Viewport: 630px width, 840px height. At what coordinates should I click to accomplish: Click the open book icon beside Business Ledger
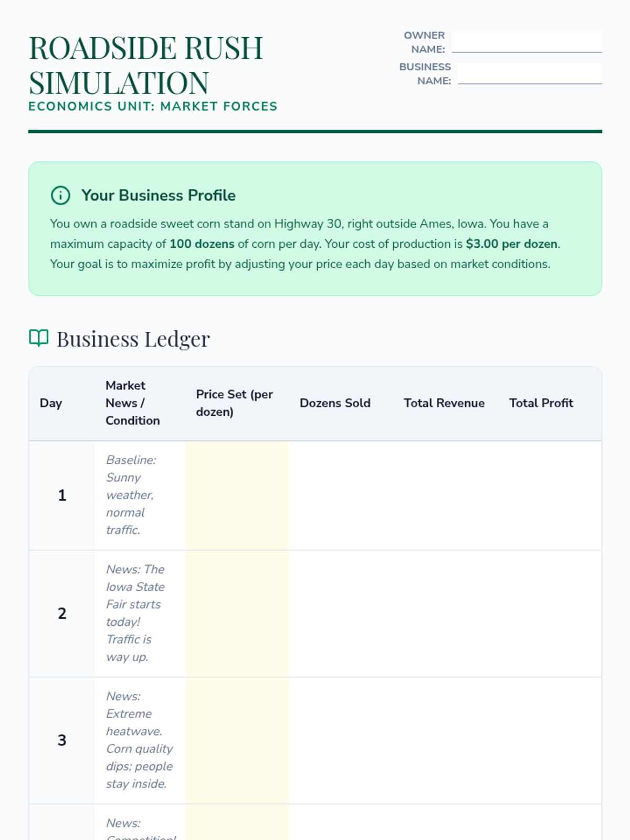coord(39,338)
